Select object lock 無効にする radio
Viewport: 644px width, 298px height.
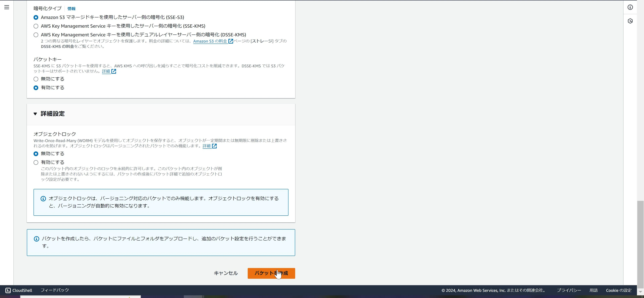(36, 154)
